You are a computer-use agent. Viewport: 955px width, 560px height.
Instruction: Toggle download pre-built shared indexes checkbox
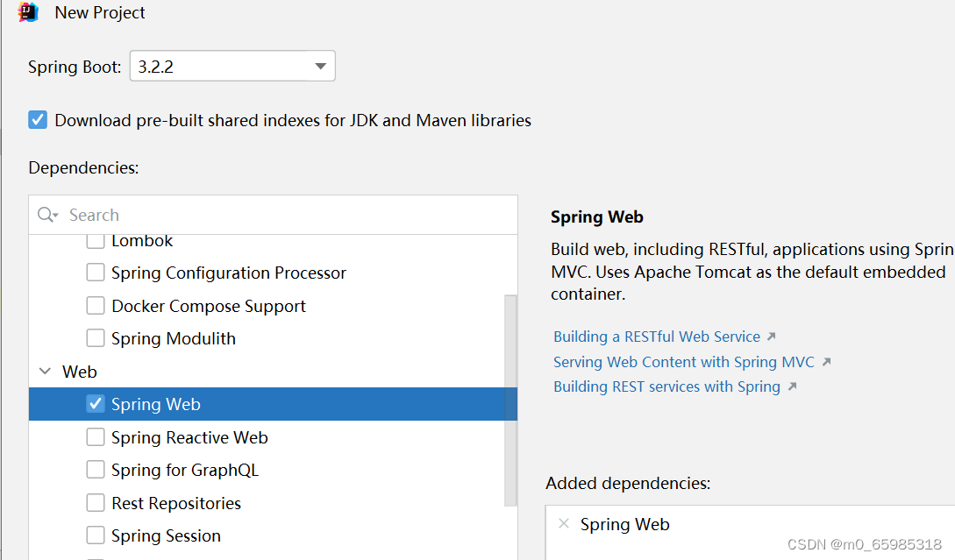coord(38,120)
